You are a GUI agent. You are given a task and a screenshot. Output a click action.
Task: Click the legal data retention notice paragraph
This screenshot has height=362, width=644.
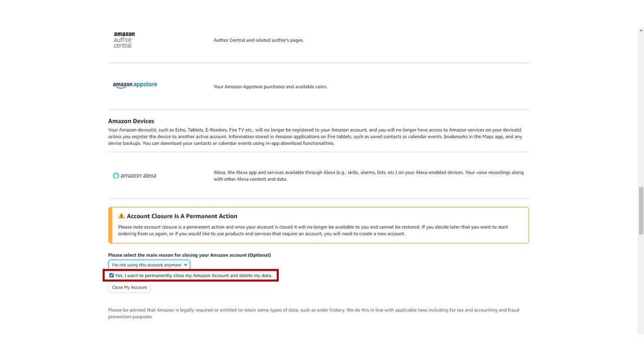pos(313,313)
